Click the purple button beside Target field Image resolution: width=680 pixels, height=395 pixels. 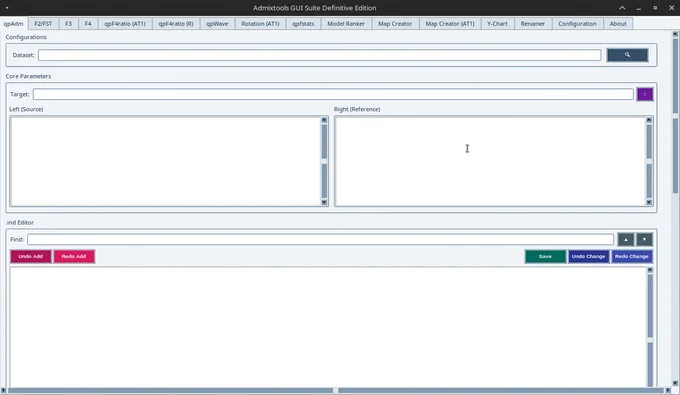[x=644, y=94]
